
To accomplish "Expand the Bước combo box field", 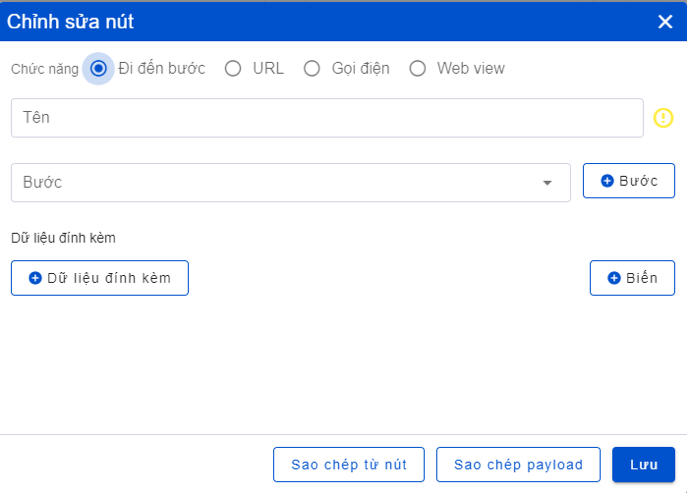I will click(290, 183).
